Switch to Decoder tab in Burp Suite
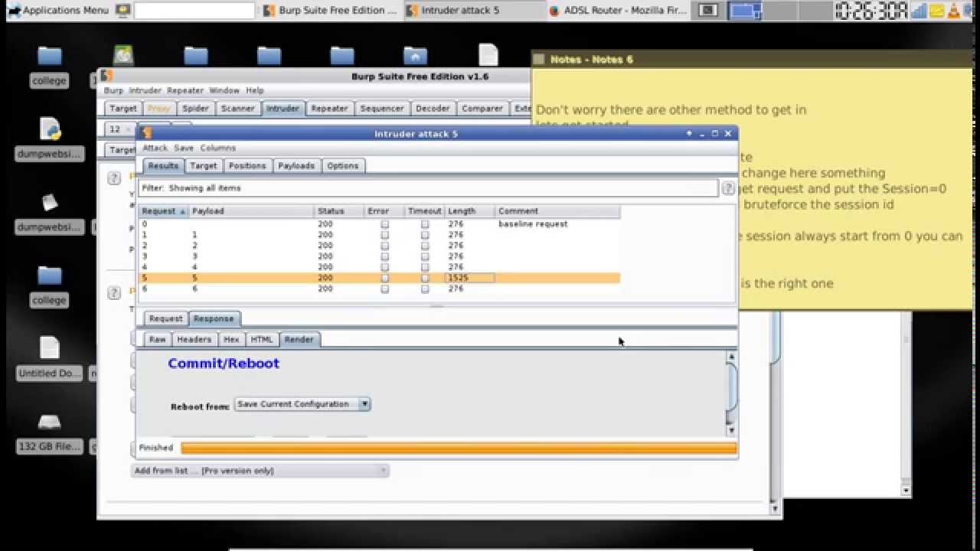980x551 pixels. pyautogui.click(x=433, y=109)
